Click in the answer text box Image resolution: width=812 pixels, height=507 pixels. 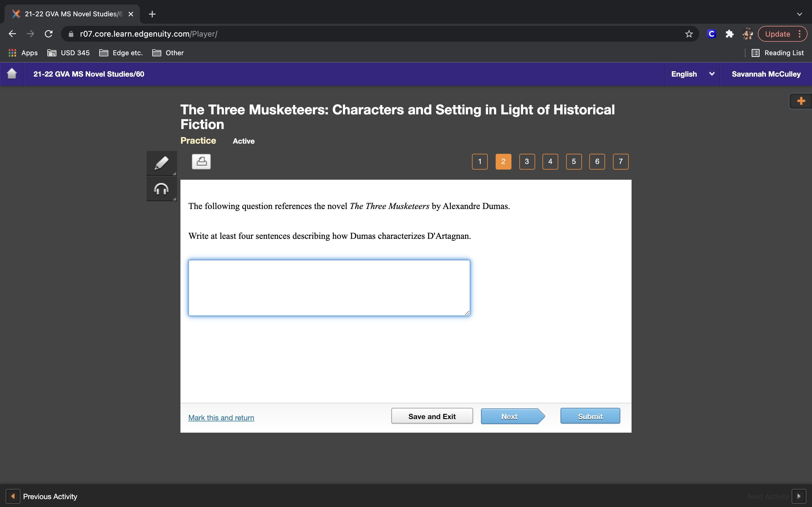tap(329, 287)
